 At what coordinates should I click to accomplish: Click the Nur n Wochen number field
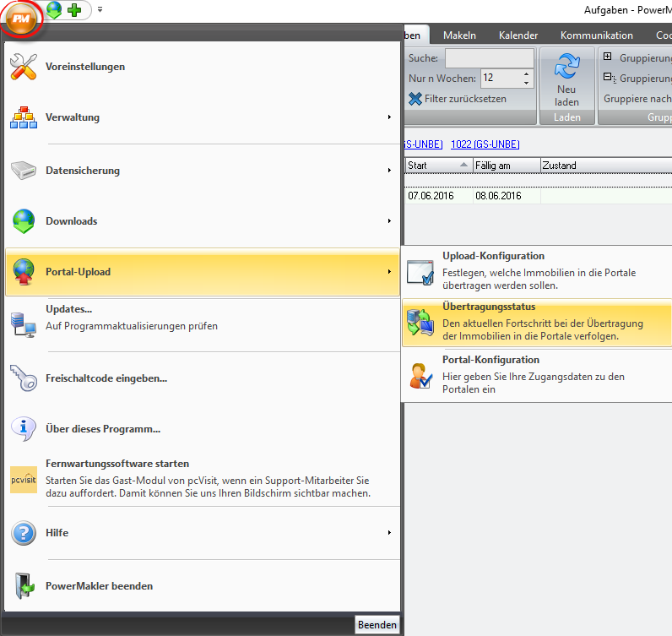tap(501, 78)
